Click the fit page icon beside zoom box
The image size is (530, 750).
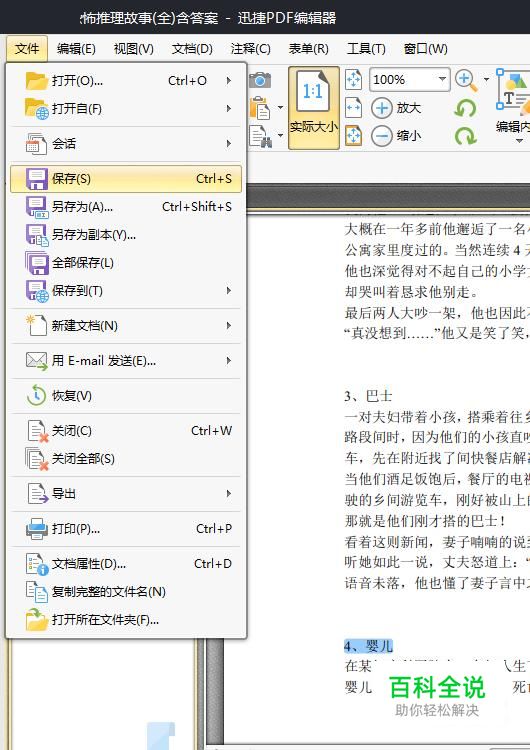[x=353, y=79]
